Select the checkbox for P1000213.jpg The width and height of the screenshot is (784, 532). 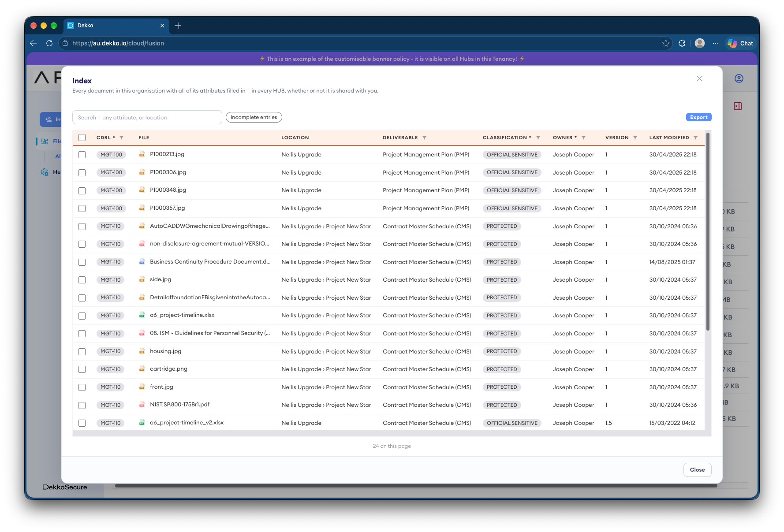pyautogui.click(x=82, y=155)
